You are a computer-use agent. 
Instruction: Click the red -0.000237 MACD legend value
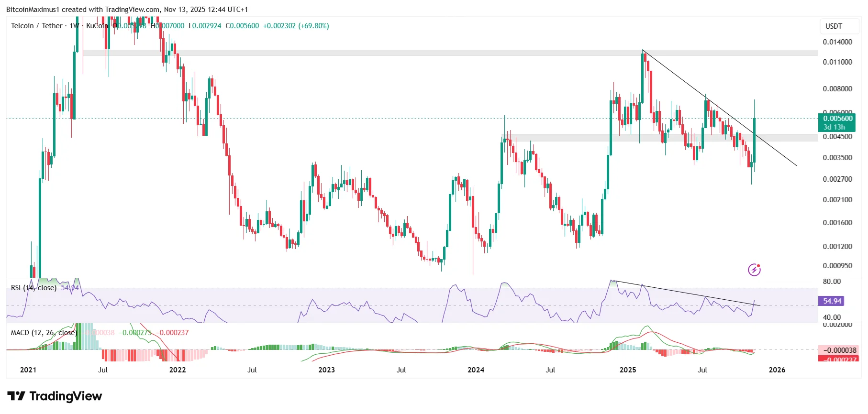click(x=172, y=333)
